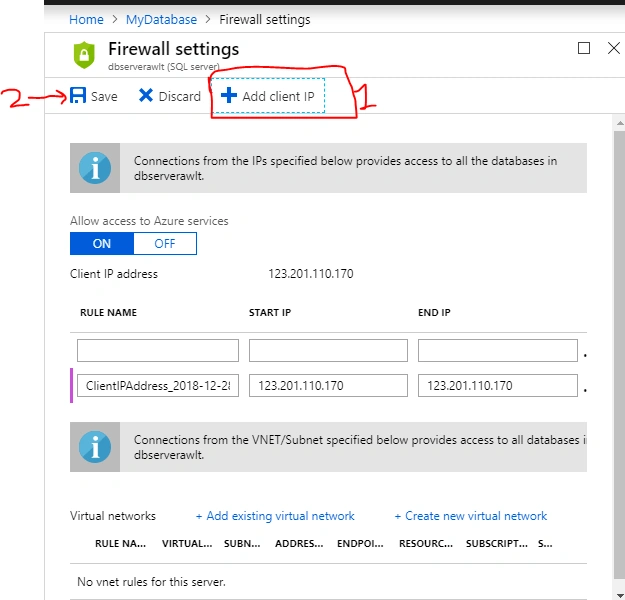Image resolution: width=625 pixels, height=600 pixels.
Task: Click Allow access to Azure services label
Action: coord(149,221)
